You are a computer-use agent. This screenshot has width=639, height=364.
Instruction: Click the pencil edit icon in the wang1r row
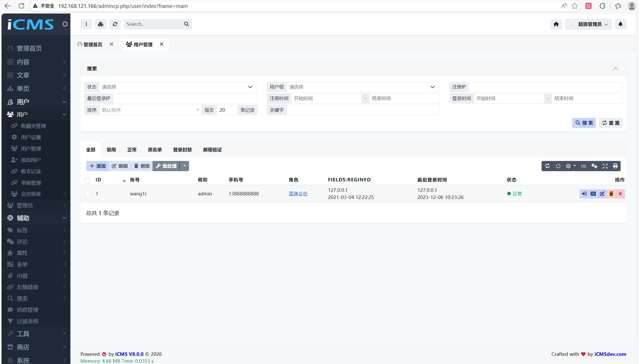coord(602,194)
